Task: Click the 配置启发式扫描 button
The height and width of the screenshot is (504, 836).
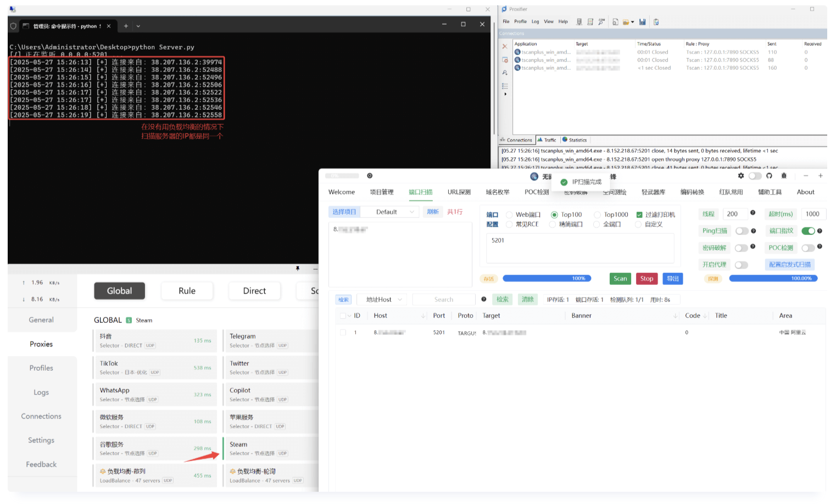Action: 790,265
